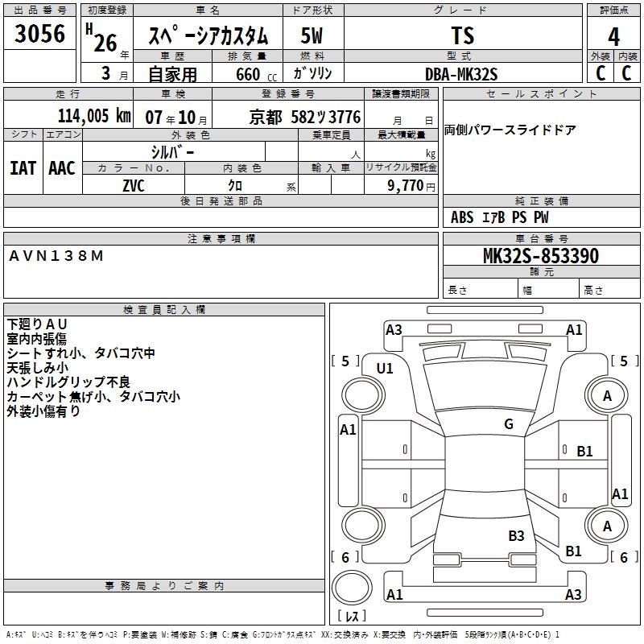The image size is (644, 644).
Task: Select the car name スペーシアカスタム
Action: click(208, 35)
